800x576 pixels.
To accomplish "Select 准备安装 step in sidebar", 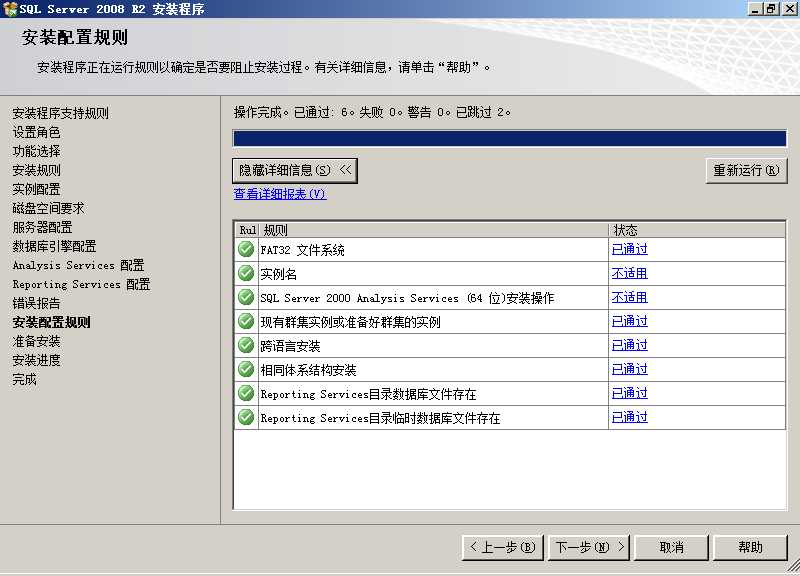I will click(36, 341).
